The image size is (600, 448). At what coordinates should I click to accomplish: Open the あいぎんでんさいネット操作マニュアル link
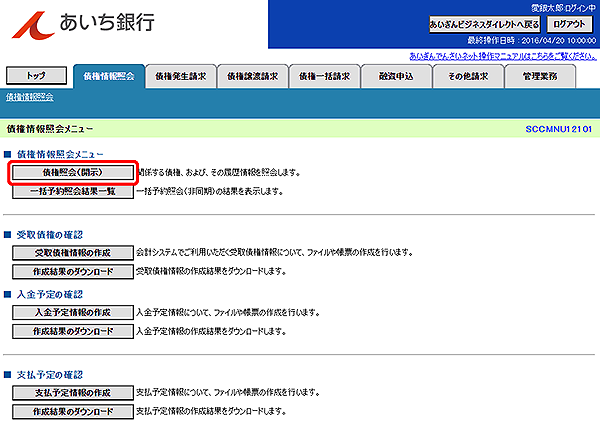(x=503, y=57)
